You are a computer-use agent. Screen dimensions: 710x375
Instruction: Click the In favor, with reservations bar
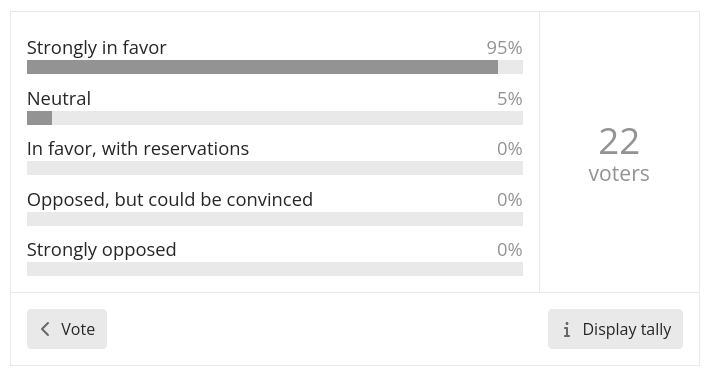coord(275,168)
